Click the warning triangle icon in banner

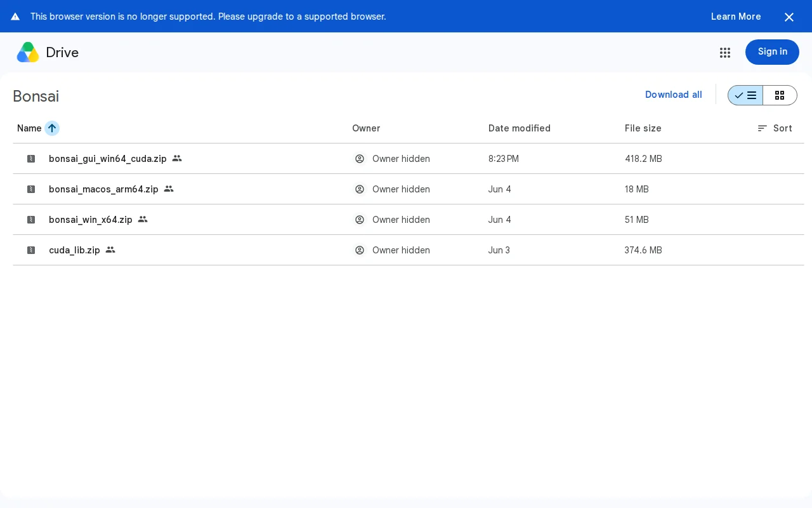15,17
